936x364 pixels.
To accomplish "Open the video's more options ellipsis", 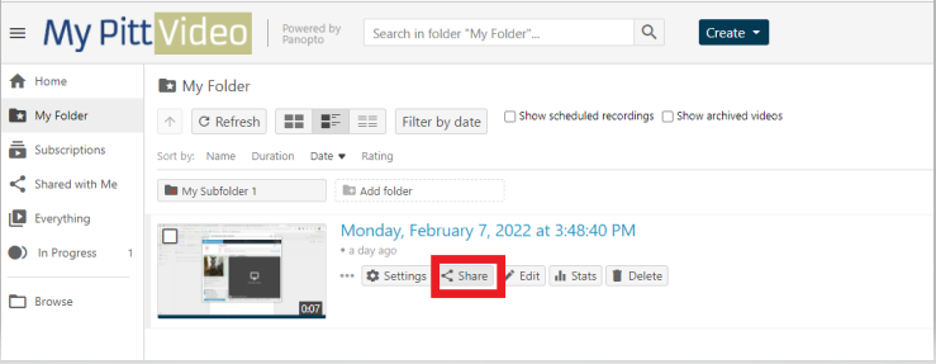I will (347, 276).
